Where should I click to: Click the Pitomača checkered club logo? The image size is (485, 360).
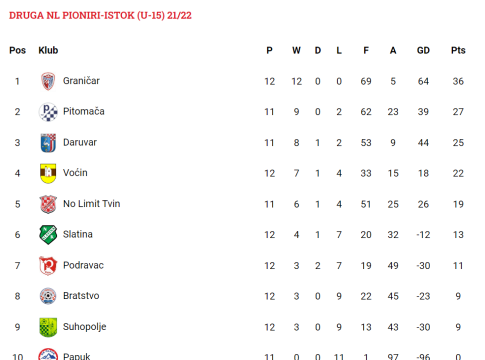tap(48, 112)
